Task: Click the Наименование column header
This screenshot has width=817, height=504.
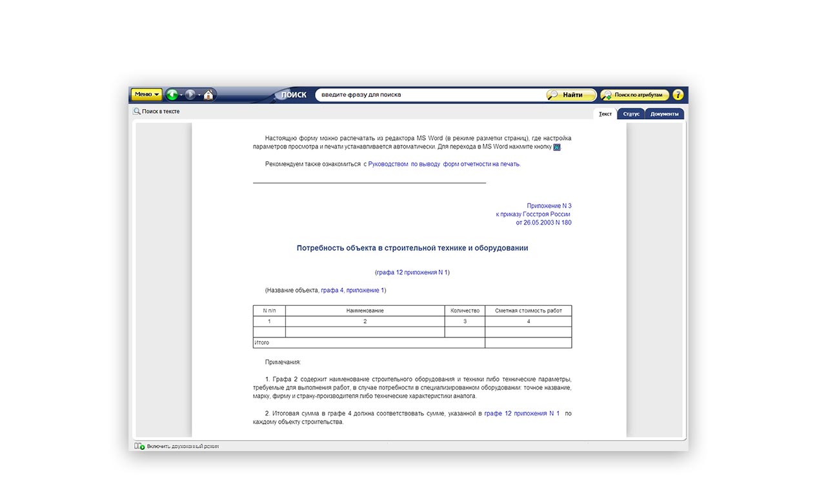Action: tap(365, 311)
